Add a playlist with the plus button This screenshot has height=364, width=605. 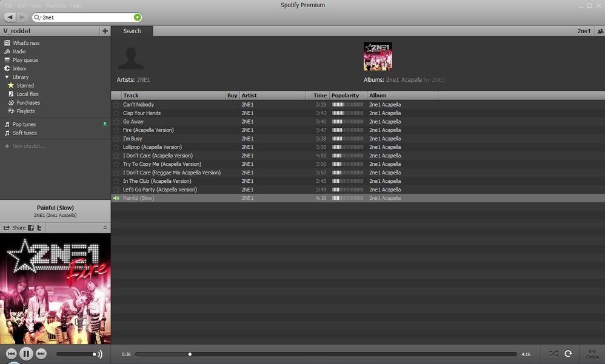pyautogui.click(x=105, y=31)
